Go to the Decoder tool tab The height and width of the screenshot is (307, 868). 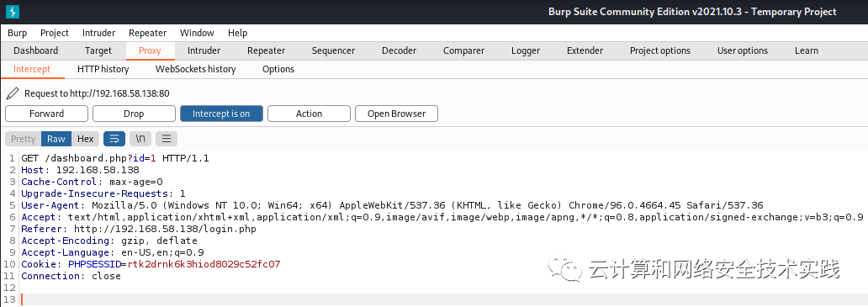pos(400,50)
